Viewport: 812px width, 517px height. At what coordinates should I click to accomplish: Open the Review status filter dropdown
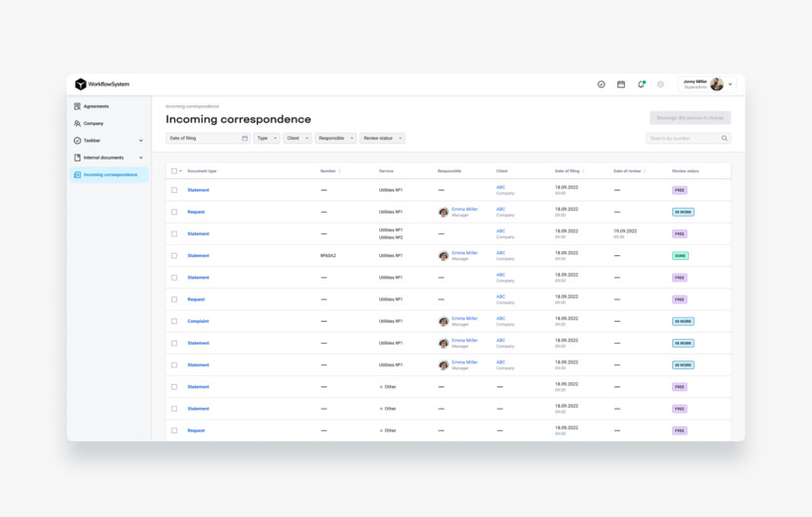tap(382, 139)
